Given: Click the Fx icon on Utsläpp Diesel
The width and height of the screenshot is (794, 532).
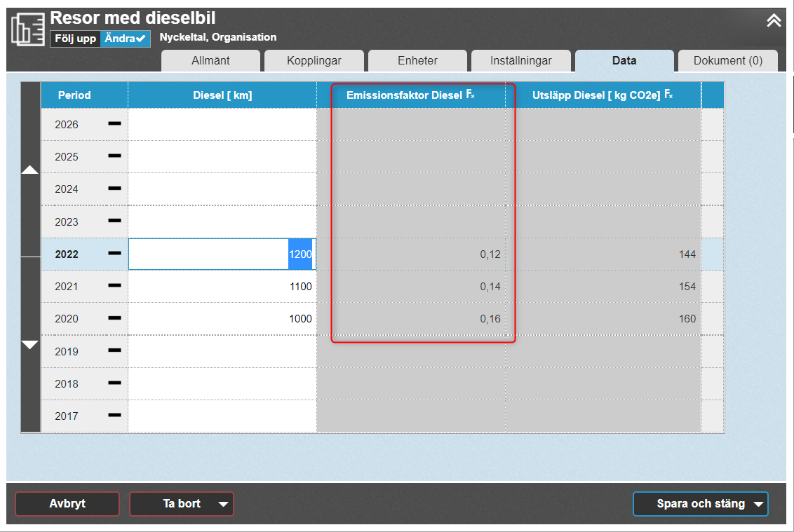Looking at the screenshot, I should coord(668,95).
